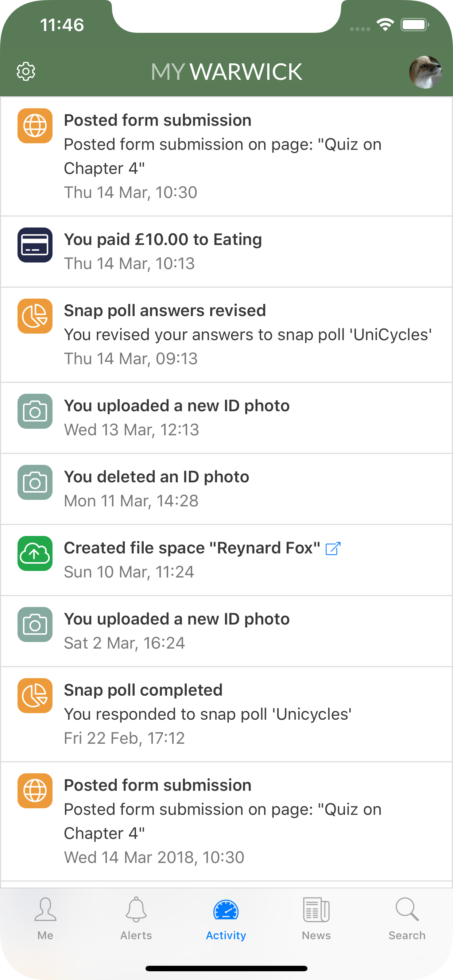Image resolution: width=453 pixels, height=980 pixels.
Task: Open the Alerts tab
Action: tap(136, 918)
